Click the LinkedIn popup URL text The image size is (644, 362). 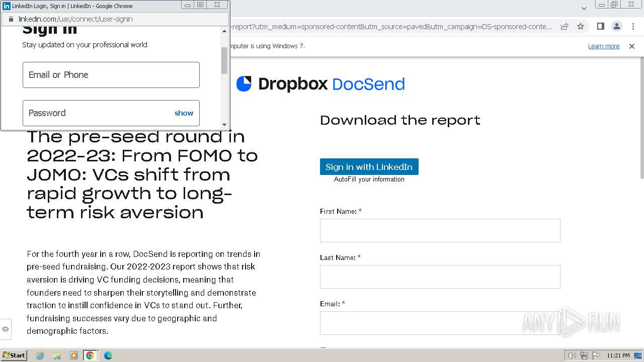[75, 19]
